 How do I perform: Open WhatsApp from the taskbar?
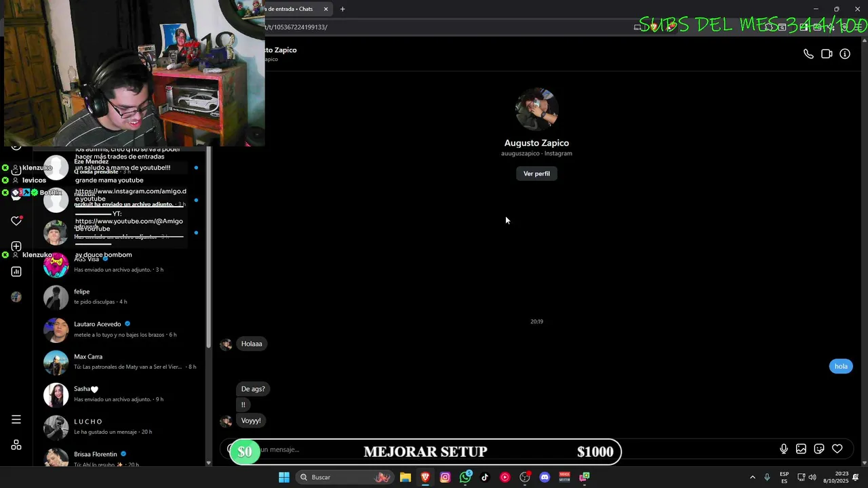(465, 477)
